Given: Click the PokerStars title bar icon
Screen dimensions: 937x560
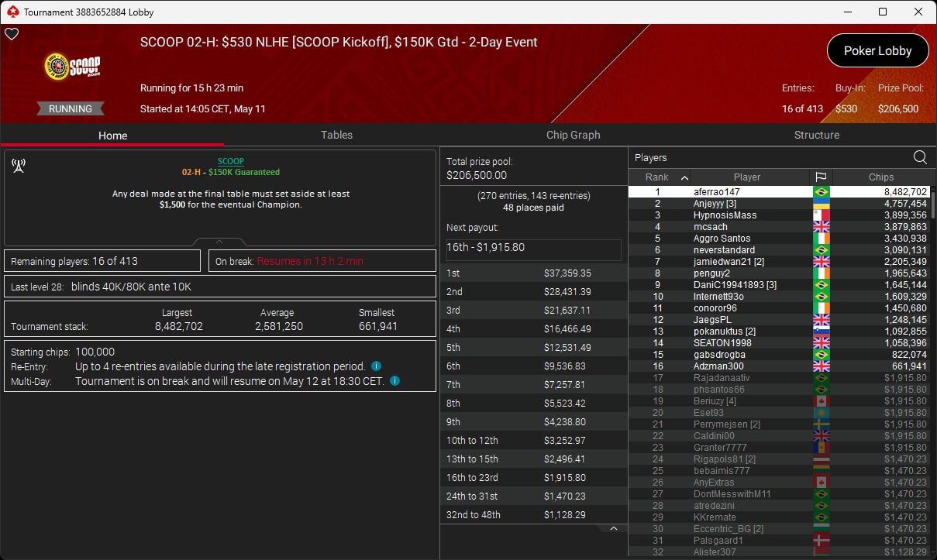Looking at the screenshot, I should 12,12.
